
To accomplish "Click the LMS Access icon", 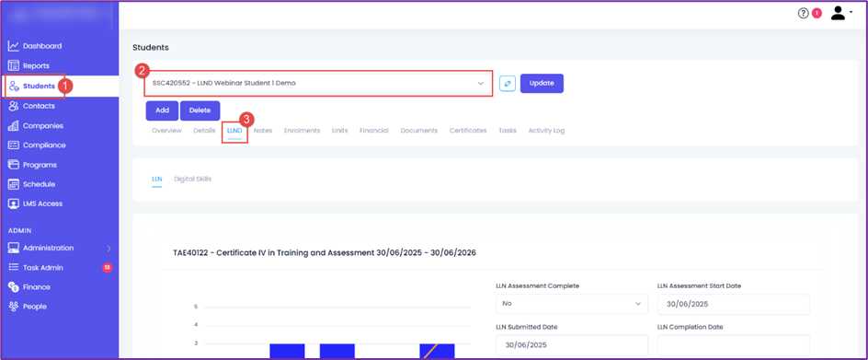I will [x=14, y=203].
